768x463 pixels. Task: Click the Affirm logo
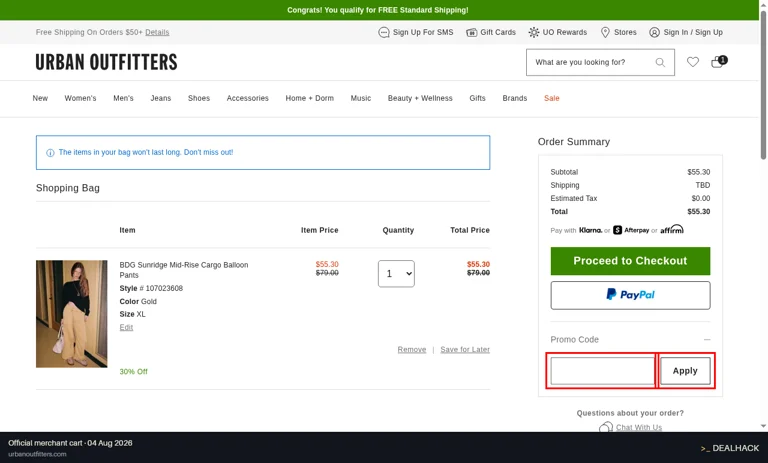point(672,229)
